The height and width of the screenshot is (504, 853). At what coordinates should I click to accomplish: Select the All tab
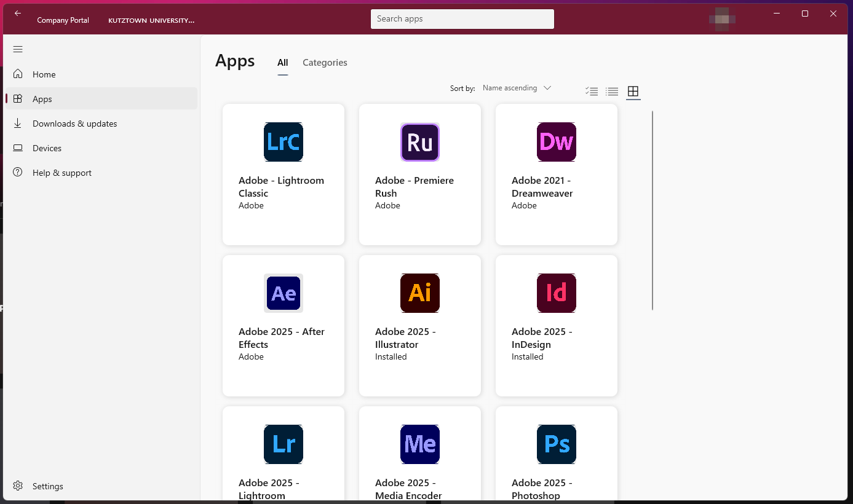coord(282,63)
